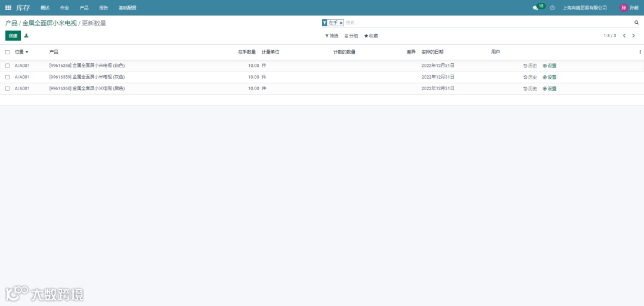Focus the search input field
The image size is (644, 306).
pos(488,23)
